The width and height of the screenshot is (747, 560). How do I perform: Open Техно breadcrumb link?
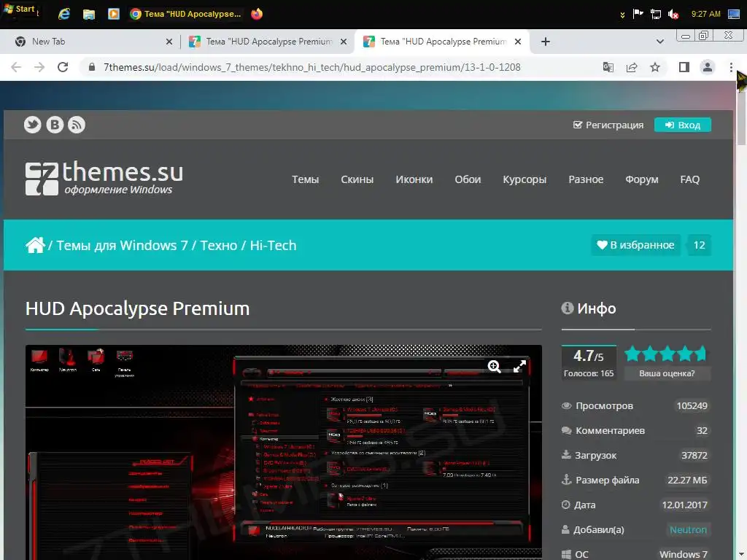tap(219, 245)
